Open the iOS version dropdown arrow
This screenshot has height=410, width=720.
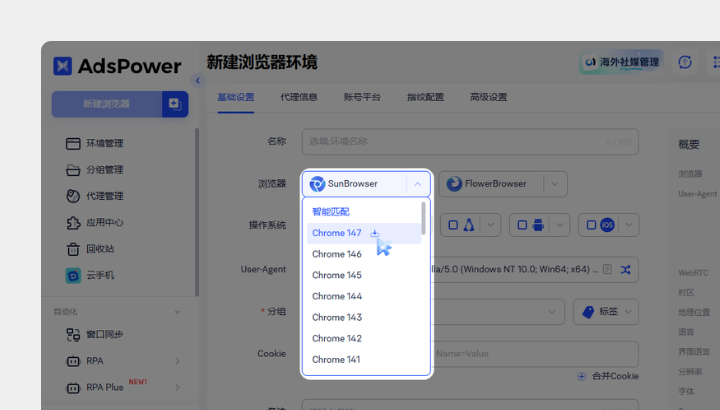pos(629,225)
